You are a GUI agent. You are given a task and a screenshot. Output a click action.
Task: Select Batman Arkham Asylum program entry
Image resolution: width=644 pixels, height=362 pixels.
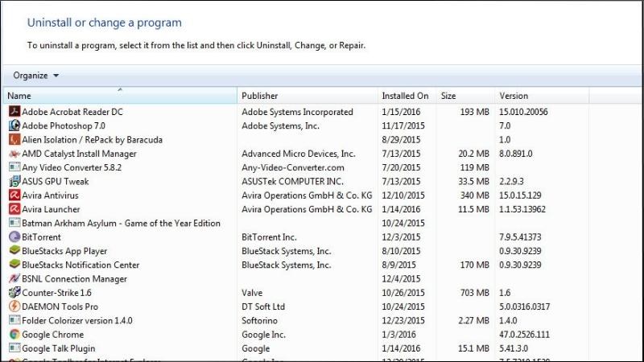[121, 223]
